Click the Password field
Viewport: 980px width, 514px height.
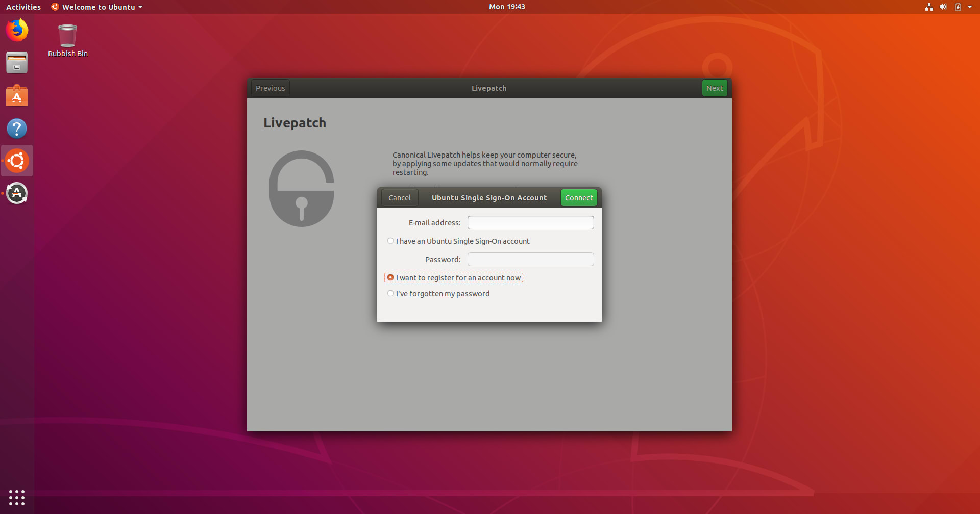(531, 260)
